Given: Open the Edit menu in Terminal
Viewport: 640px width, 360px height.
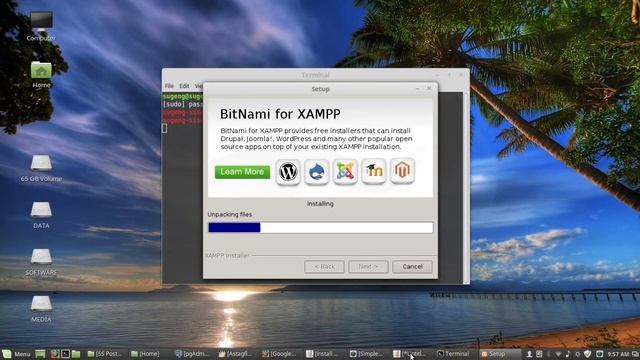Looking at the screenshot, I should (x=184, y=86).
